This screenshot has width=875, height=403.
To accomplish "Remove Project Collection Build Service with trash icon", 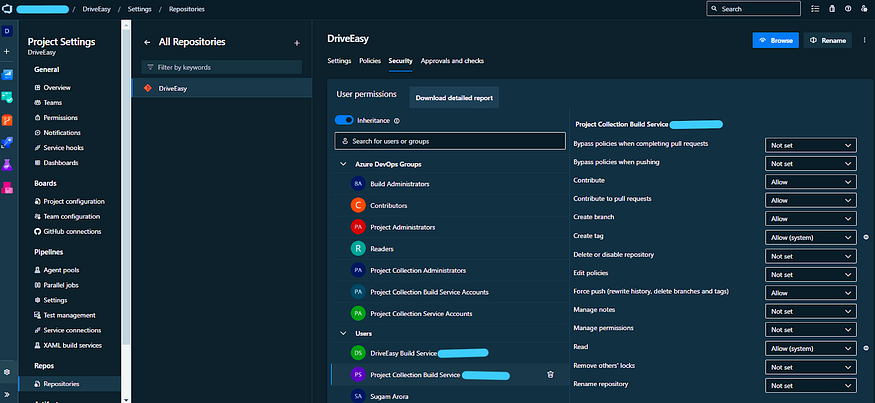I will [550, 375].
